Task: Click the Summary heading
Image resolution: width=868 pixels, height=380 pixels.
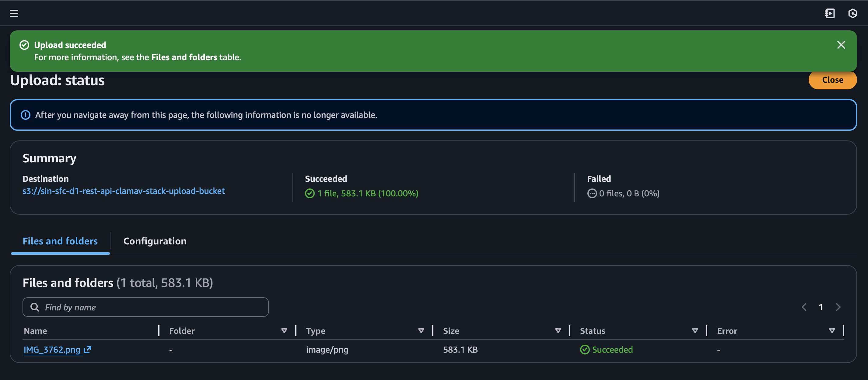Action: [50, 158]
